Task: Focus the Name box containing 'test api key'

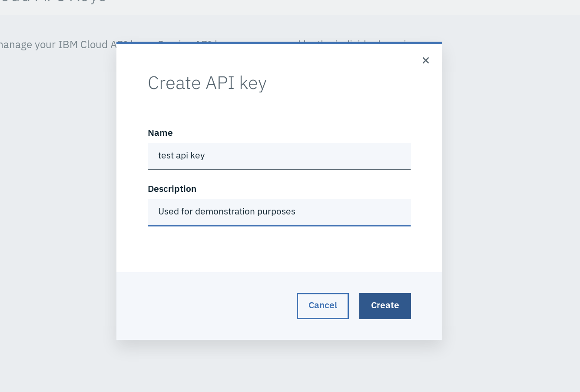Action: 279,156
